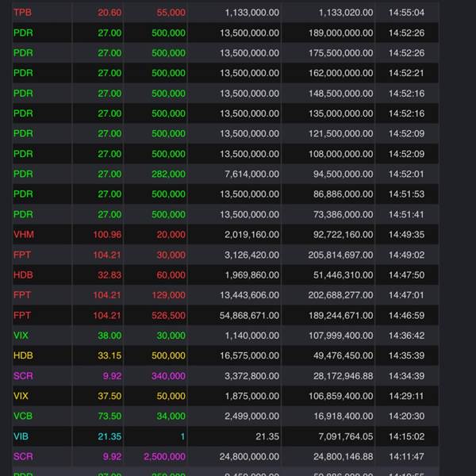Click the SCR volume 340,000
The width and height of the screenshot is (476, 476).
coord(168,376)
